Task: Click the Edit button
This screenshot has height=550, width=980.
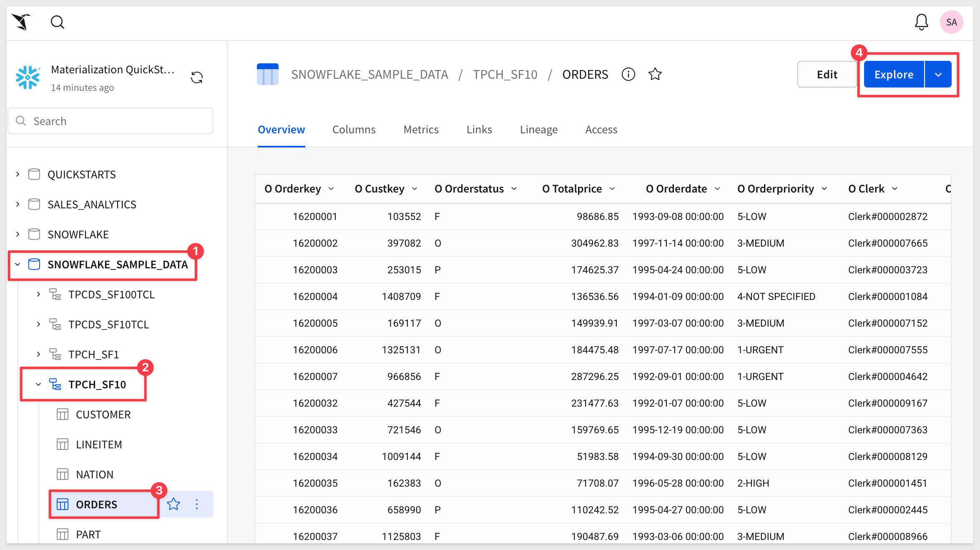Action: click(827, 74)
